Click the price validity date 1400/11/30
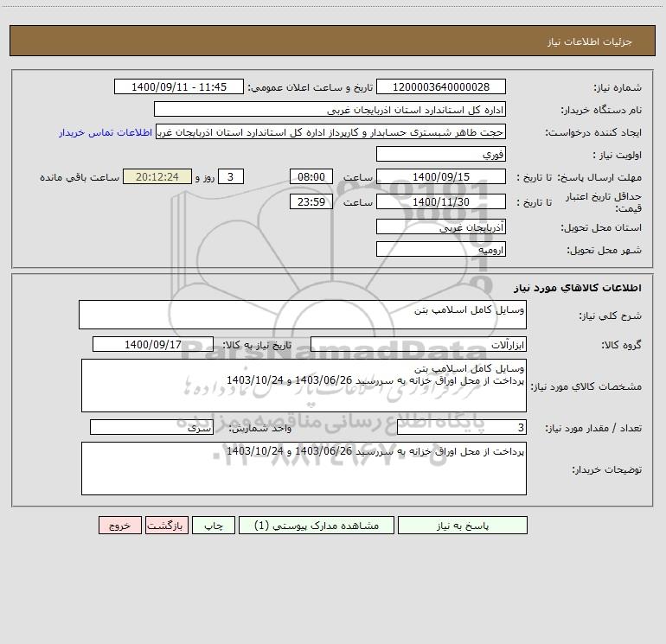This screenshot has height=644, width=666. [441, 201]
